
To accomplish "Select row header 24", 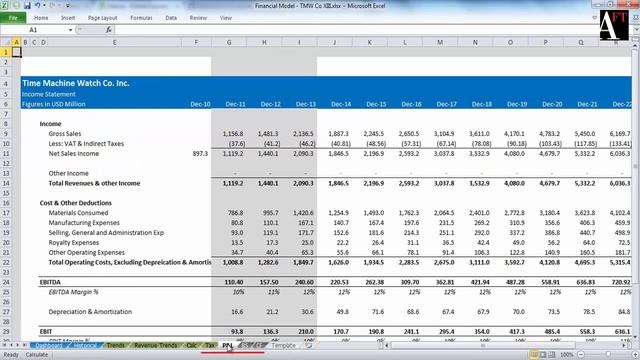I will [6, 282].
